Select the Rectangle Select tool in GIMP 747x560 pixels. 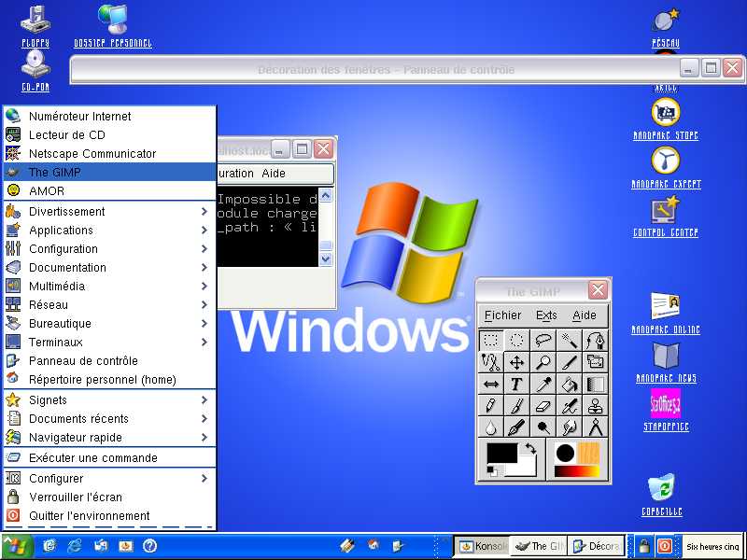[x=491, y=340]
